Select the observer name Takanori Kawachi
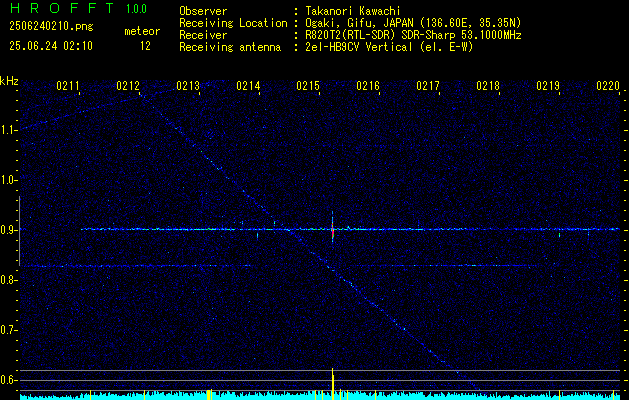Image resolution: width=629 pixels, height=400 pixels. (352, 11)
